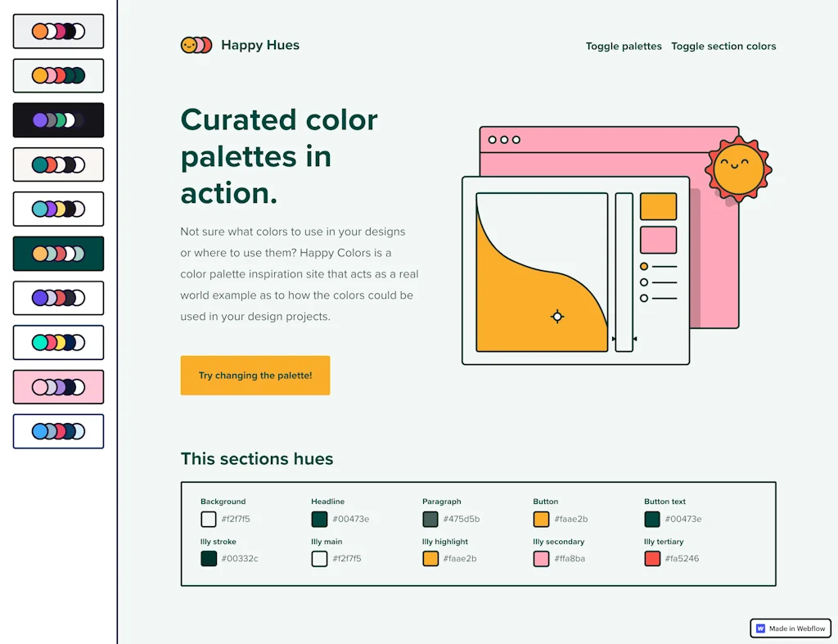Click the #faae2b Button color swatch
This screenshot has width=838, height=644.
click(541, 519)
